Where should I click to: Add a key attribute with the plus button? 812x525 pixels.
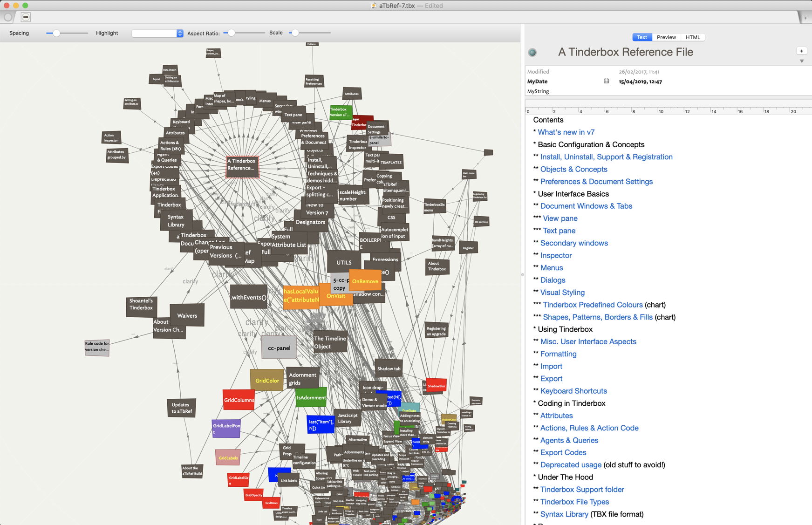click(x=801, y=51)
